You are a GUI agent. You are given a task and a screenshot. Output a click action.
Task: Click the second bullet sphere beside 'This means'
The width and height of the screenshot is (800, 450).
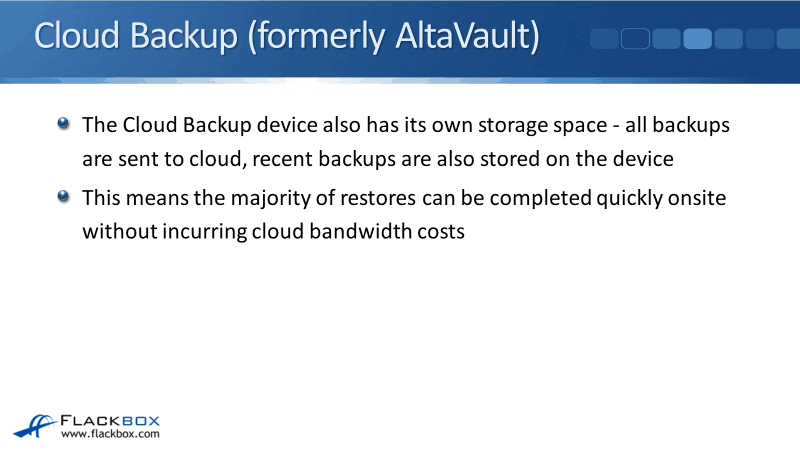click(65, 197)
